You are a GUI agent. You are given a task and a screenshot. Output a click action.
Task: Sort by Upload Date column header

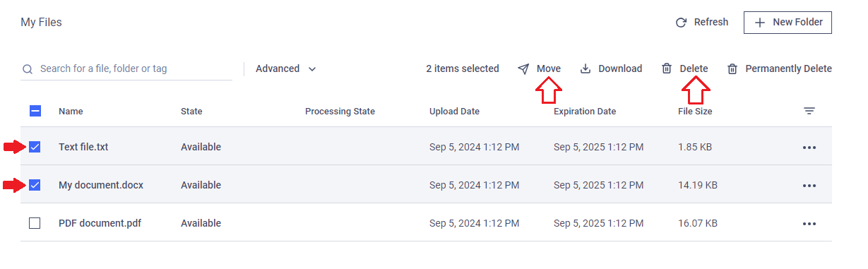pyautogui.click(x=454, y=112)
